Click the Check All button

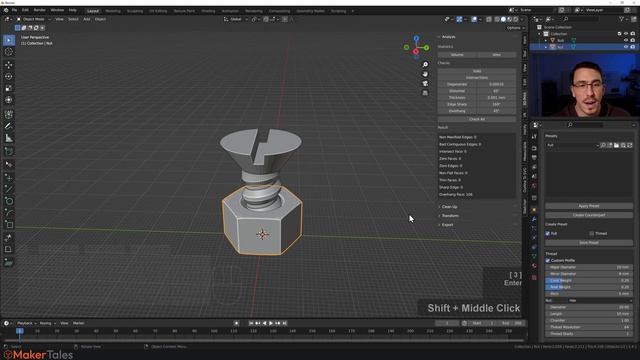477,119
